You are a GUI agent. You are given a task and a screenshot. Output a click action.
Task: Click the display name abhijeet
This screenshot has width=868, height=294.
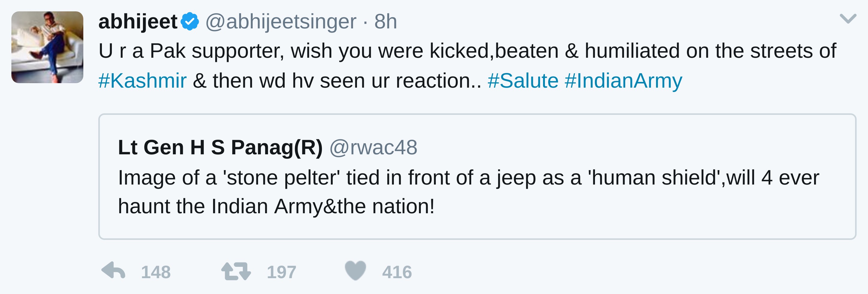click(138, 22)
